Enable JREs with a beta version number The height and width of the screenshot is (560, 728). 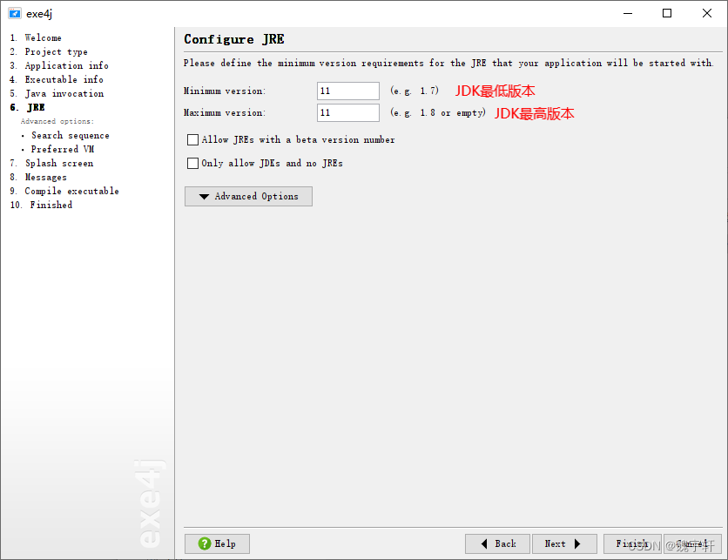tap(192, 139)
